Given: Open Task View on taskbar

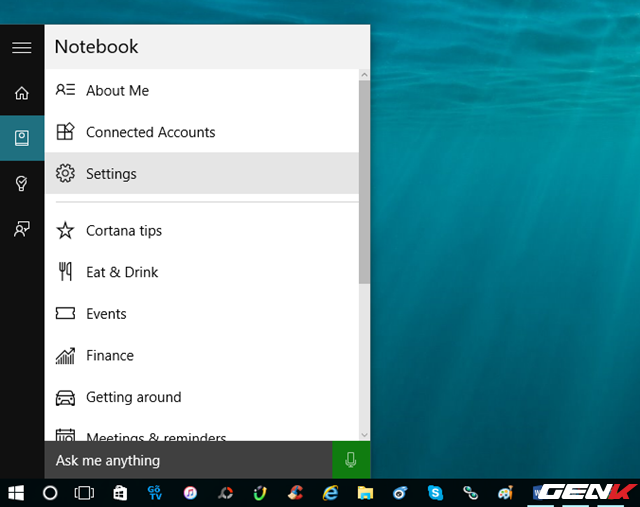Looking at the screenshot, I should click(84, 493).
